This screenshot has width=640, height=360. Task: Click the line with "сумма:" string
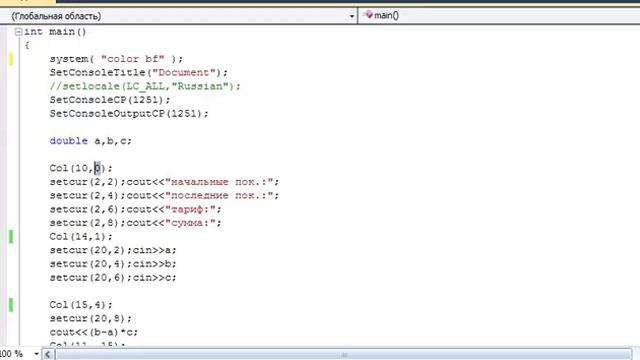(136, 223)
